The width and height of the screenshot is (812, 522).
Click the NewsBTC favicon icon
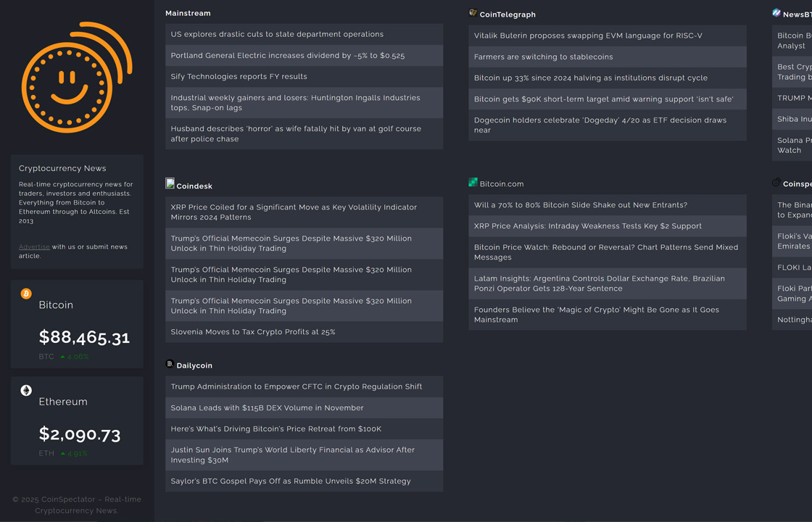(776, 13)
